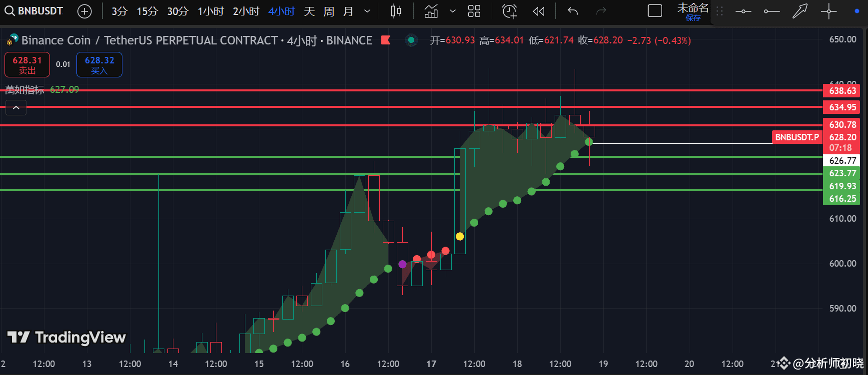Viewport: 868px width, 375px height.
Task: Click date 20 on time axis
Action: coord(689,364)
